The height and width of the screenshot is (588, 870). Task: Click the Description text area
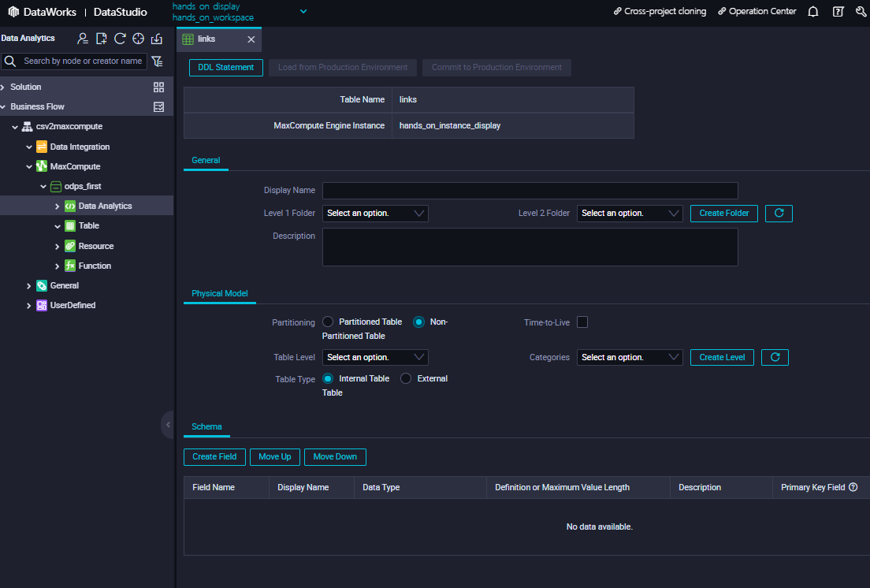pyautogui.click(x=530, y=247)
